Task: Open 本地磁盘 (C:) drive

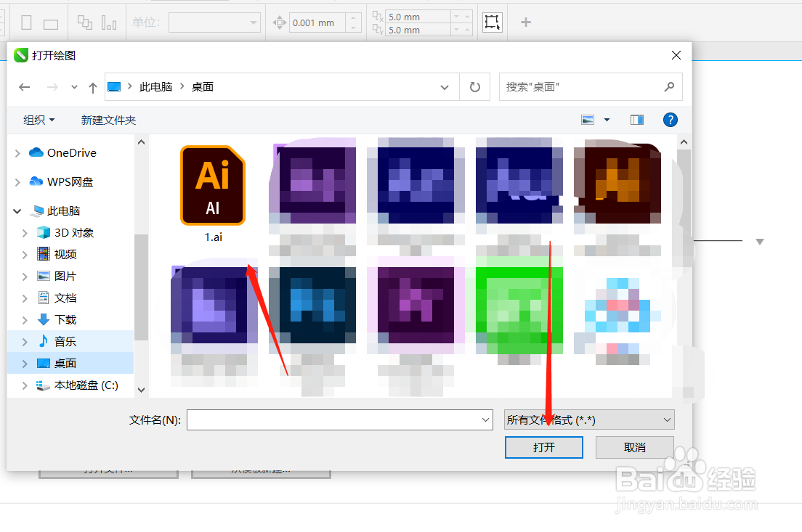Action: (x=86, y=385)
